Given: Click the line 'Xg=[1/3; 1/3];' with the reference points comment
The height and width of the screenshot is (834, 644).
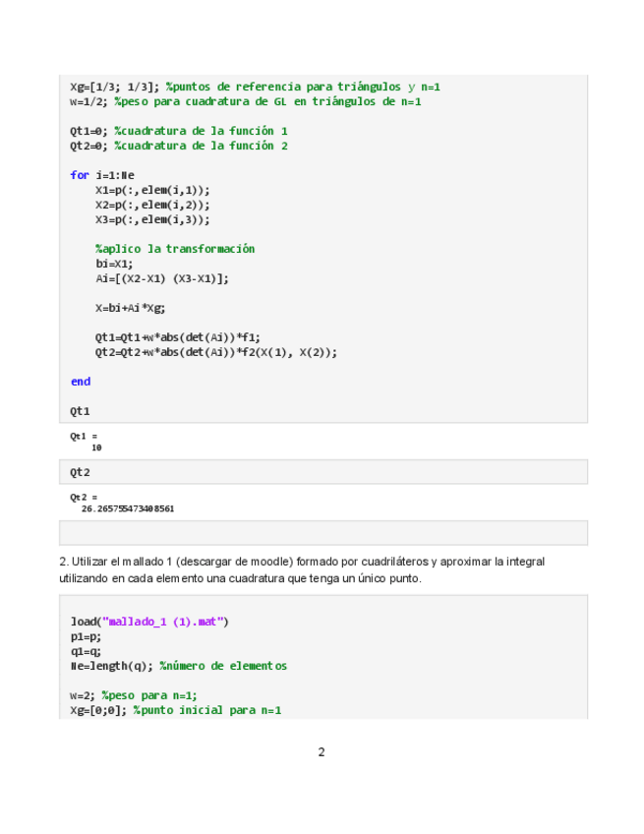Looking at the screenshot, I should (x=255, y=87).
